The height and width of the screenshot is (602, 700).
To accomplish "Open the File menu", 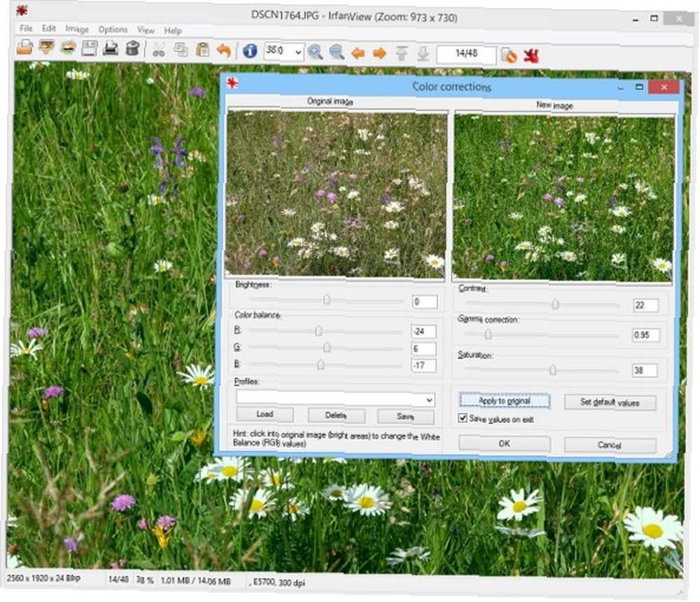I will pyautogui.click(x=26, y=28).
